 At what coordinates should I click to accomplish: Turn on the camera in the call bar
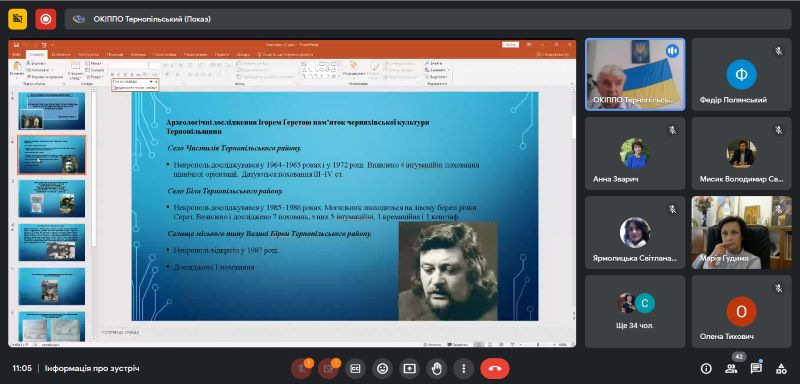coord(328,368)
